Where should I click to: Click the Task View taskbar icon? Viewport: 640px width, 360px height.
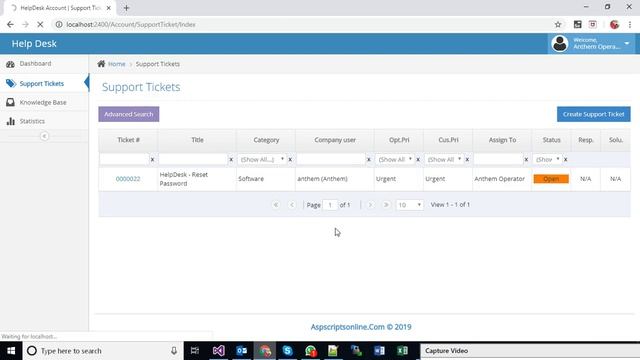pyautogui.click(x=195, y=351)
